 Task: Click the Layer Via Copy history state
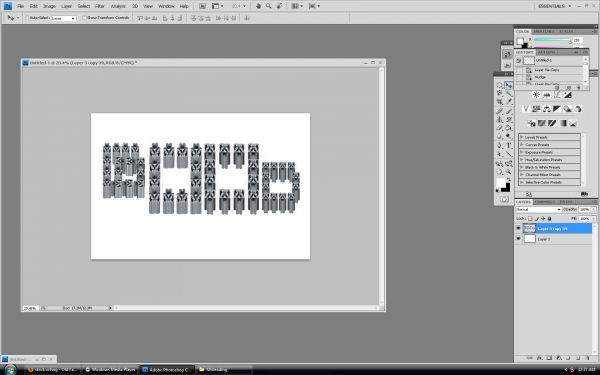pyautogui.click(x=547, y=70)
